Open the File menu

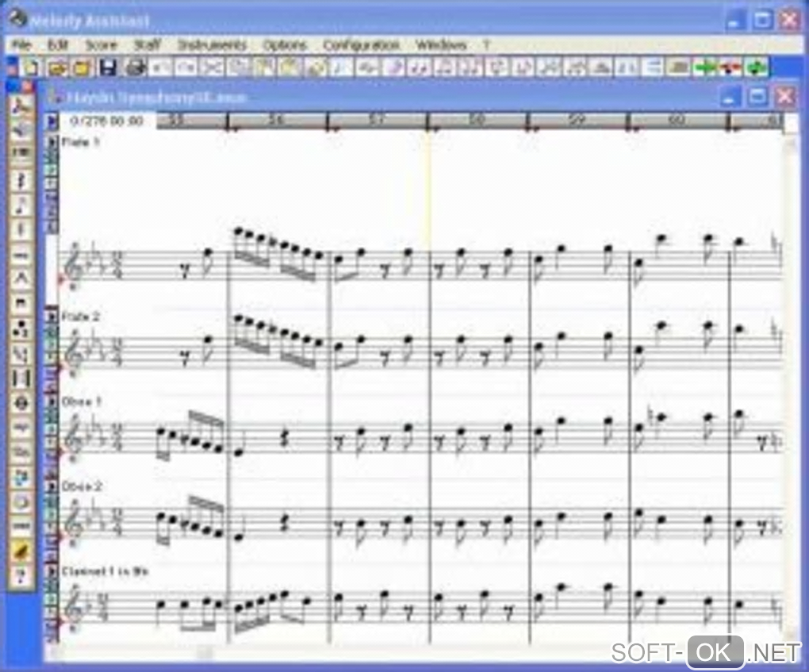21,45
